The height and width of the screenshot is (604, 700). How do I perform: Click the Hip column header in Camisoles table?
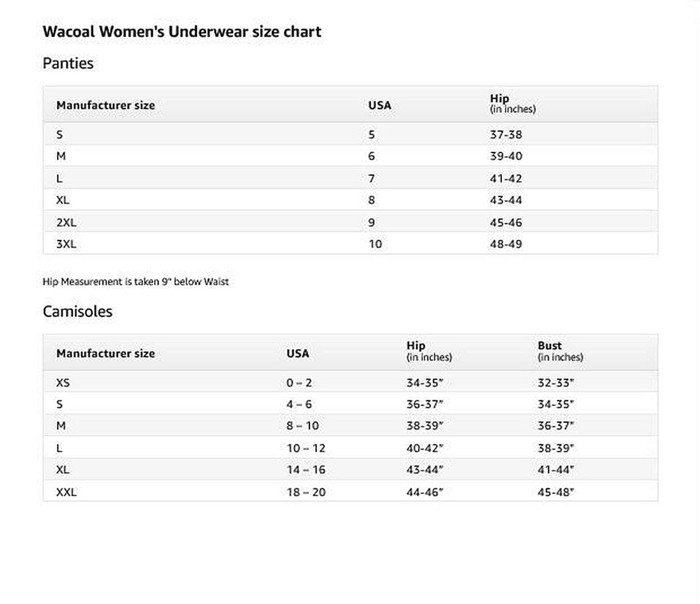429,351
